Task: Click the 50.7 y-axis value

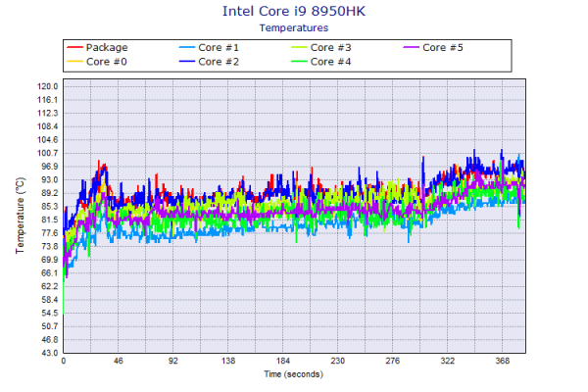Action: pyautogui.click(x=50, y=326)
